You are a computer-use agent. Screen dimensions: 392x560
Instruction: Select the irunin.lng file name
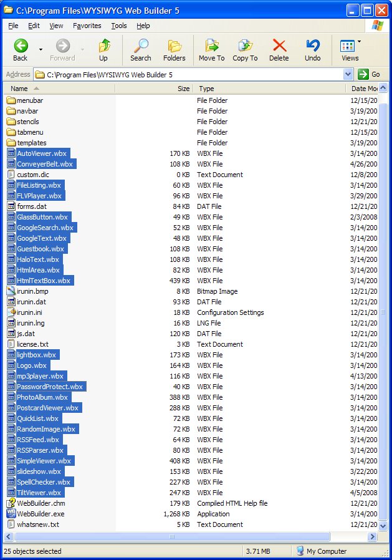(x=31, y=323)
